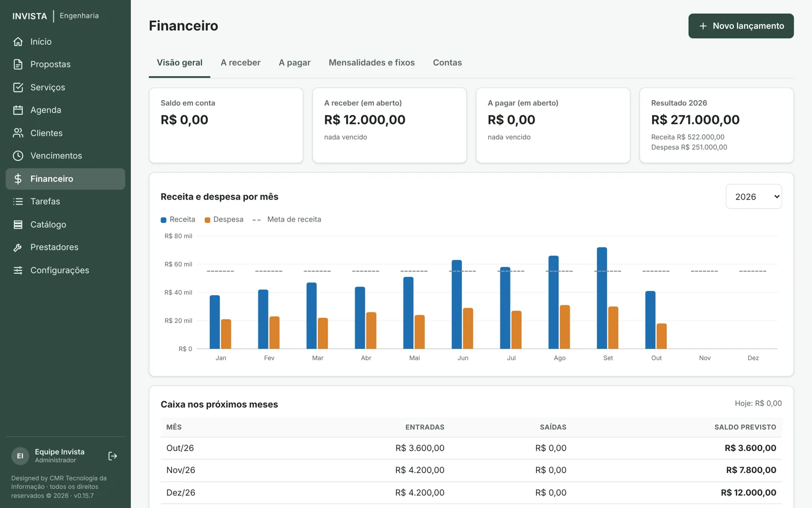Click the Out/26 row label
Screen dimensions: 812x508
(x=180, y=448)
